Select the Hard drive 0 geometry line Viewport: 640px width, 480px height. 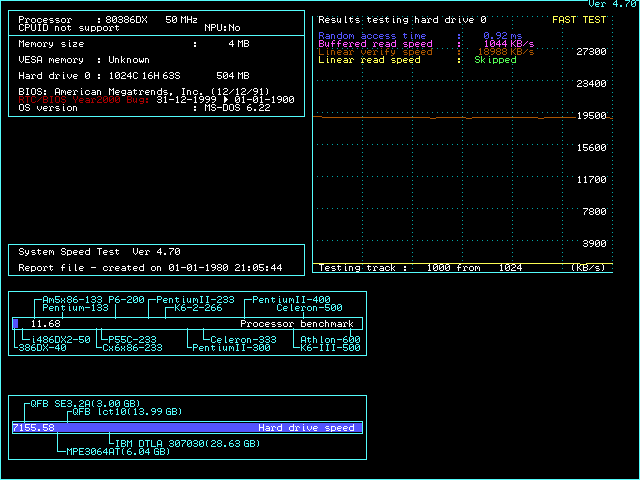pyautogui.click(x=134, y=76)
